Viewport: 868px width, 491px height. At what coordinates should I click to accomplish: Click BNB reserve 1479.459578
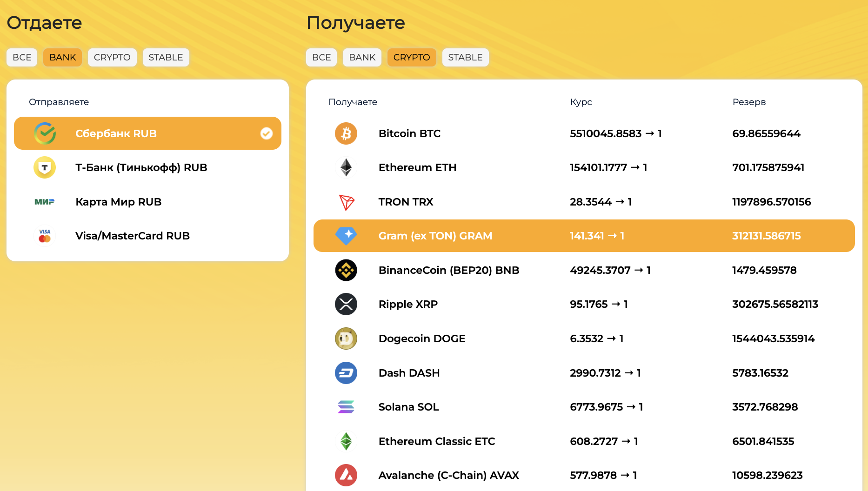pos(764,270)
